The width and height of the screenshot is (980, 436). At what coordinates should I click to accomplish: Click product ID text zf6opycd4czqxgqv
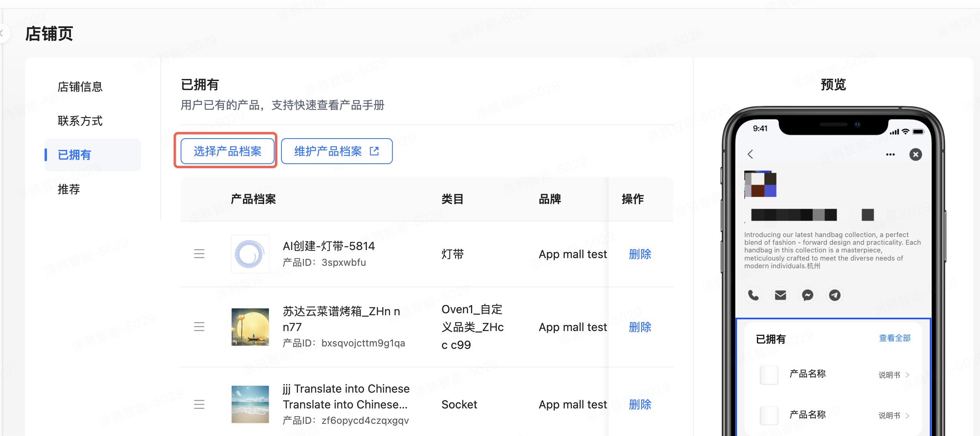pyautogui.click(x=365, y=421)
